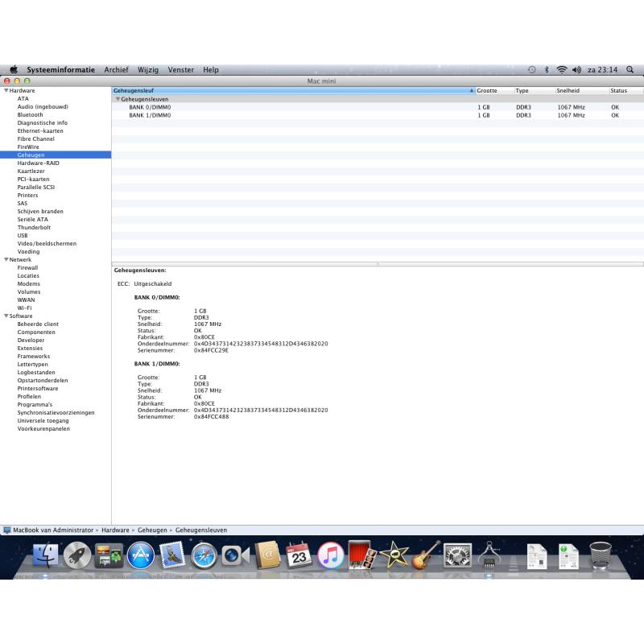Select Firewall under Netwerk
Viewport: 644px width, 644px height.
(x=27, y=267)
